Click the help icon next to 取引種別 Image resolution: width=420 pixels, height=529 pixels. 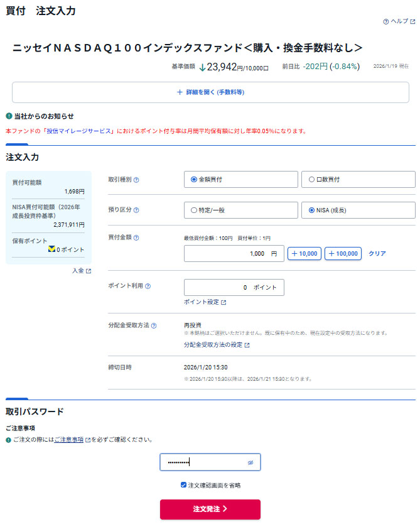coord(136,180)
